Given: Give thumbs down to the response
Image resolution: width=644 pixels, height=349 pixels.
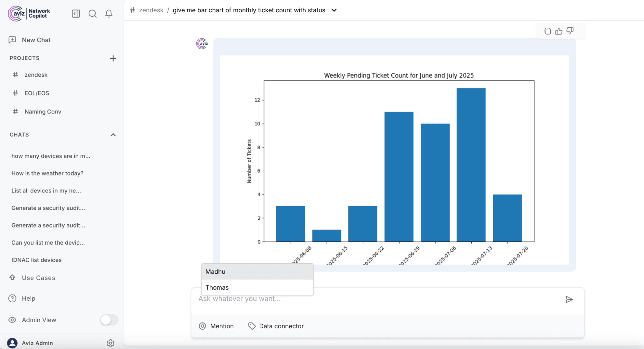Looking at the screenshot, I should [570, 31].
